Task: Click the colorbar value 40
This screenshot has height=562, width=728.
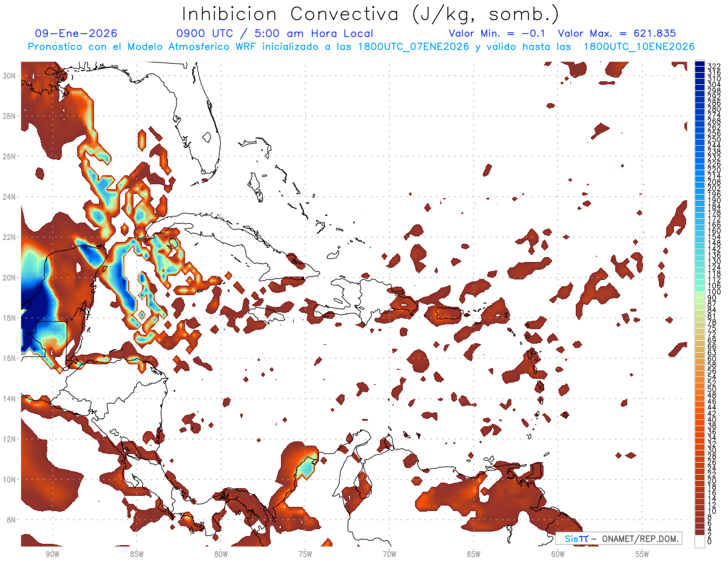Action: (712, 420)
